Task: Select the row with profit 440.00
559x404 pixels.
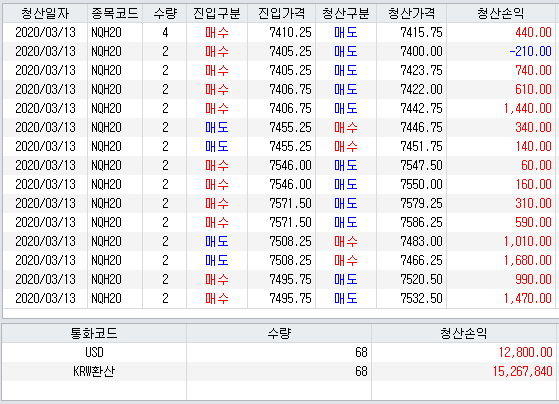Action: (279, 32)
